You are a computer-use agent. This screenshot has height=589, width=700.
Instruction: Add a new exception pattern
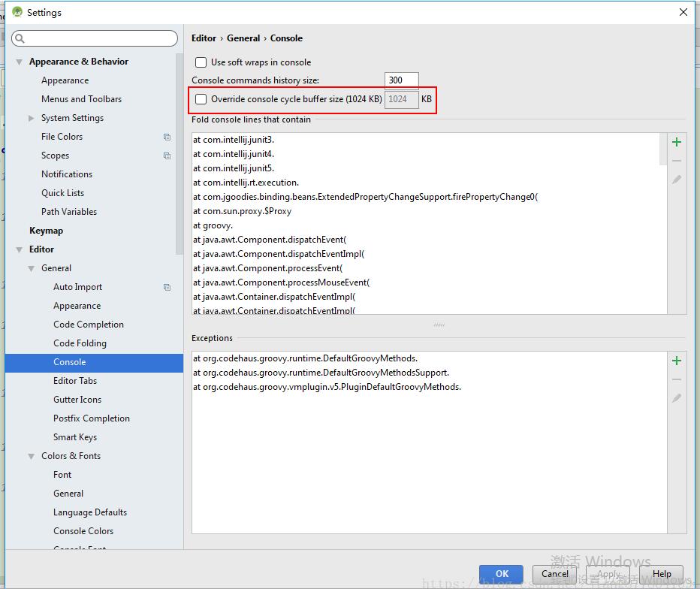point(676,361)
